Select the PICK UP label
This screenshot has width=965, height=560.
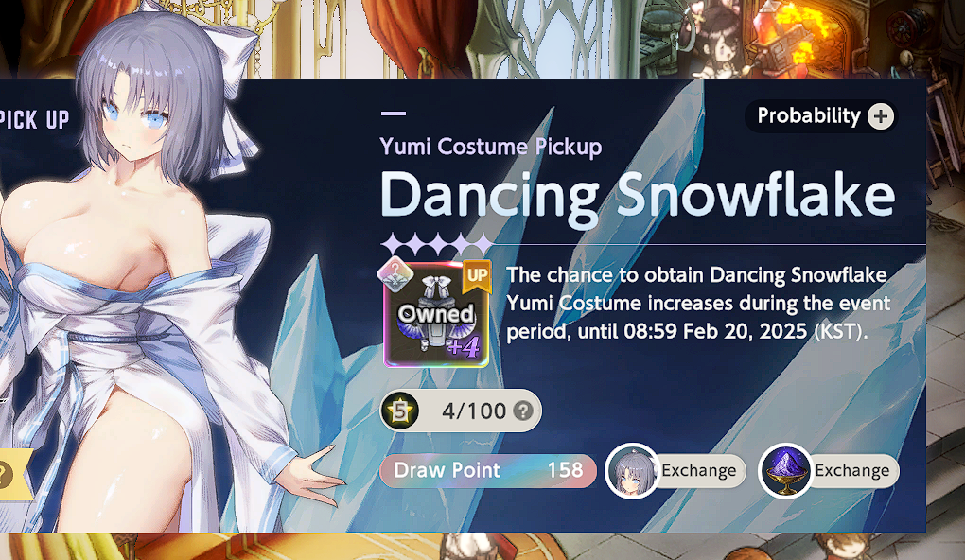point(35,119)
